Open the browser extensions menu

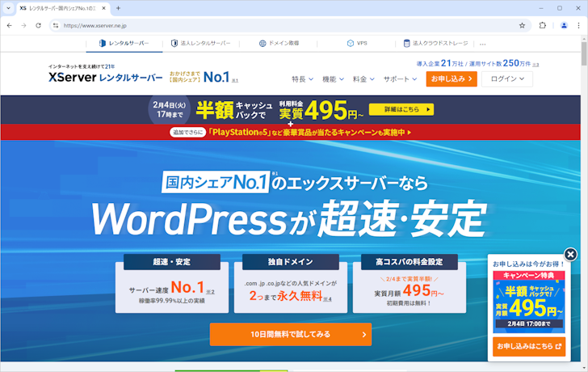pyautogui.click(x=542, y=26)
